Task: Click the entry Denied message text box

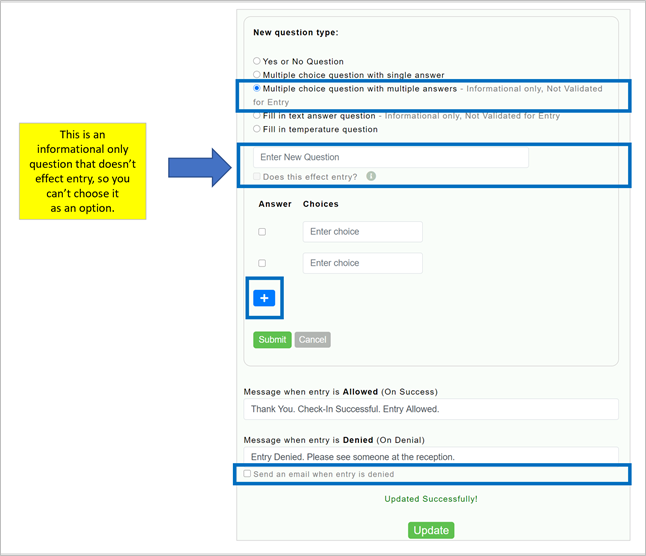Action: point(430,456)
